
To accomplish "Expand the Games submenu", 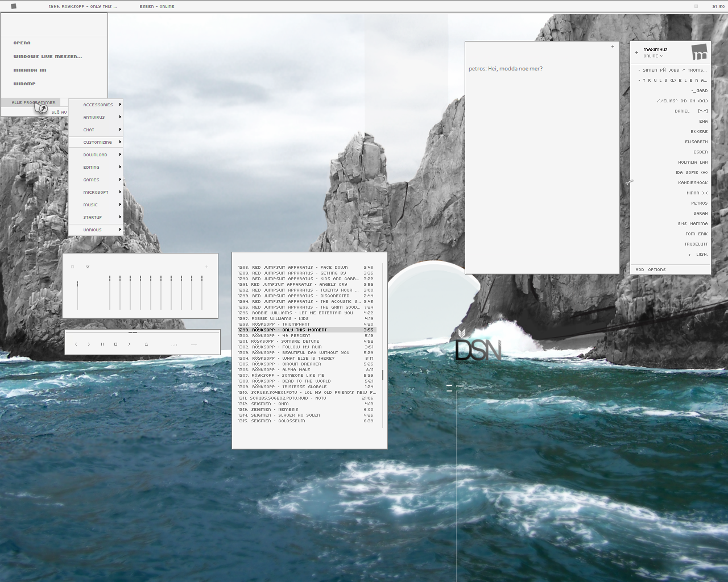I will (x=96, y=180).
